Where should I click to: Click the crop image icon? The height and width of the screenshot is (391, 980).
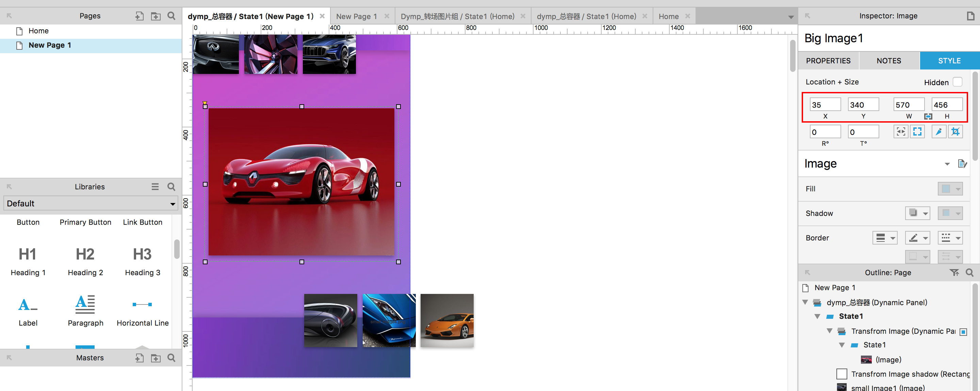955,132
